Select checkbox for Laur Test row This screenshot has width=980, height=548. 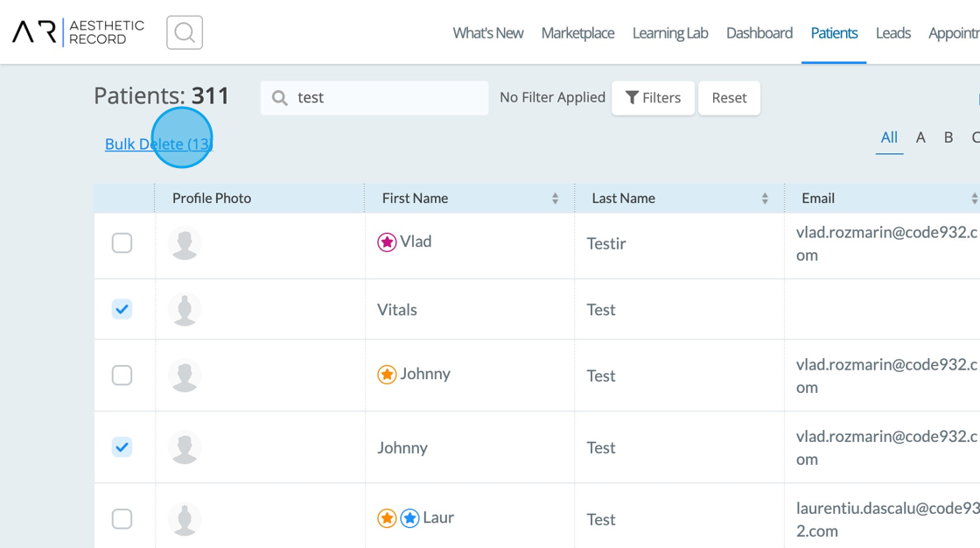pos(122,518)
